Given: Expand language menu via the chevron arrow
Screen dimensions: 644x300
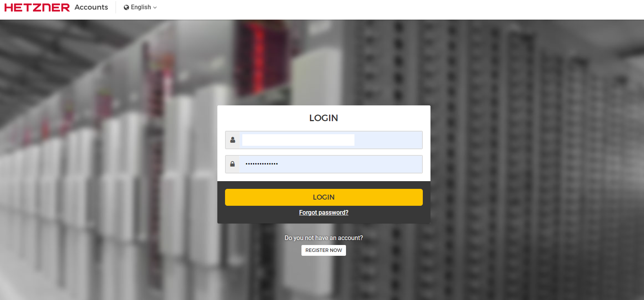Looking at the screenshot, I should pos(155,8).
